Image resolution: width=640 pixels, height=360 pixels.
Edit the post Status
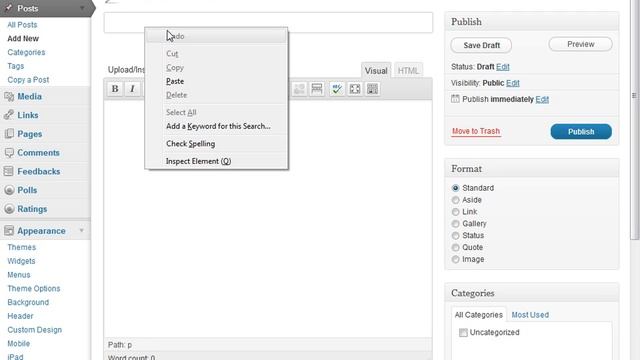pyautogui.click(x=502, y=67)
